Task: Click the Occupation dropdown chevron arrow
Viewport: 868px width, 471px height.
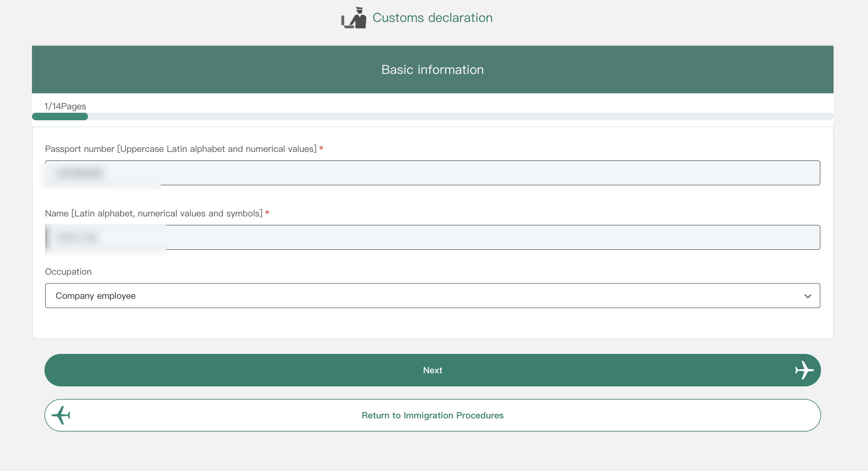Action: pos(807,296)
